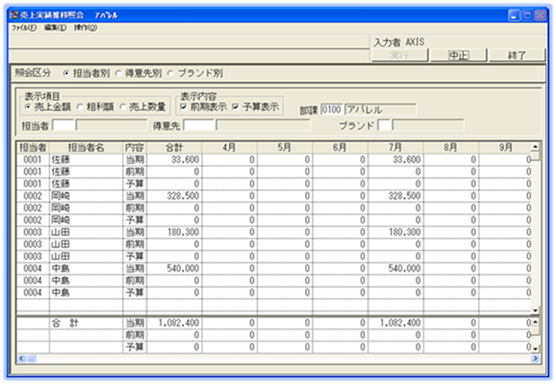This screenshot has width=556, height=384.
Task: Click the 部課 name field アパレル
Action: coord(380,110)
